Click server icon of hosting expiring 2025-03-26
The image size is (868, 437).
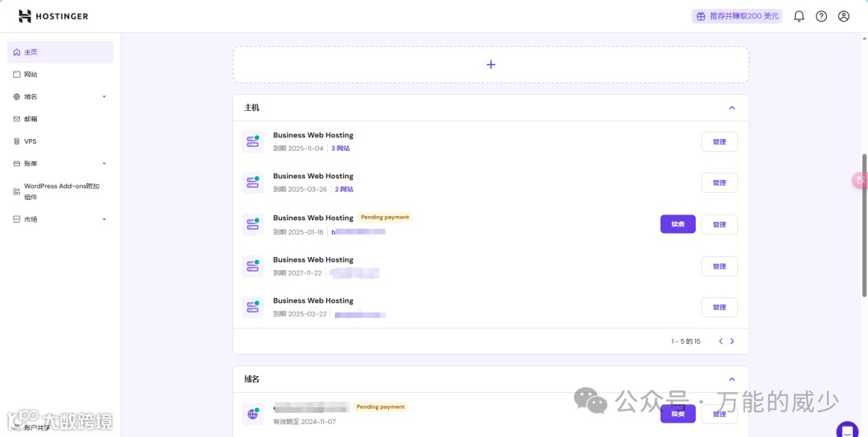[252, 182]
